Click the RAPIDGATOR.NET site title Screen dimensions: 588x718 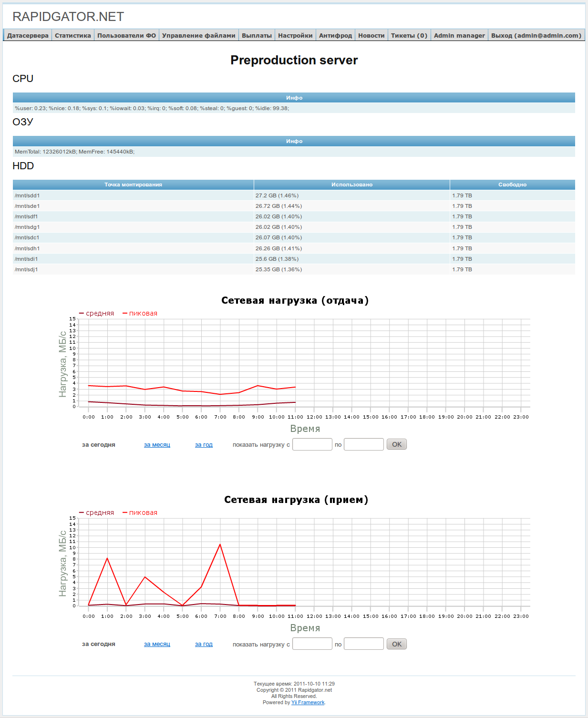coord(68,17)
